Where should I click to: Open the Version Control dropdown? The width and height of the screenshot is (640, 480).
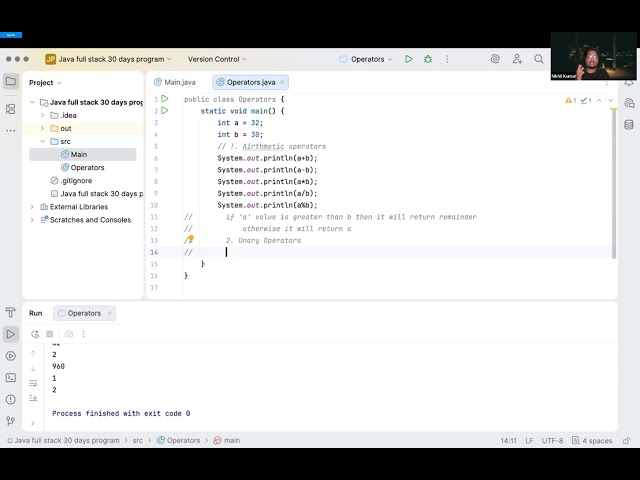point(217,59)
